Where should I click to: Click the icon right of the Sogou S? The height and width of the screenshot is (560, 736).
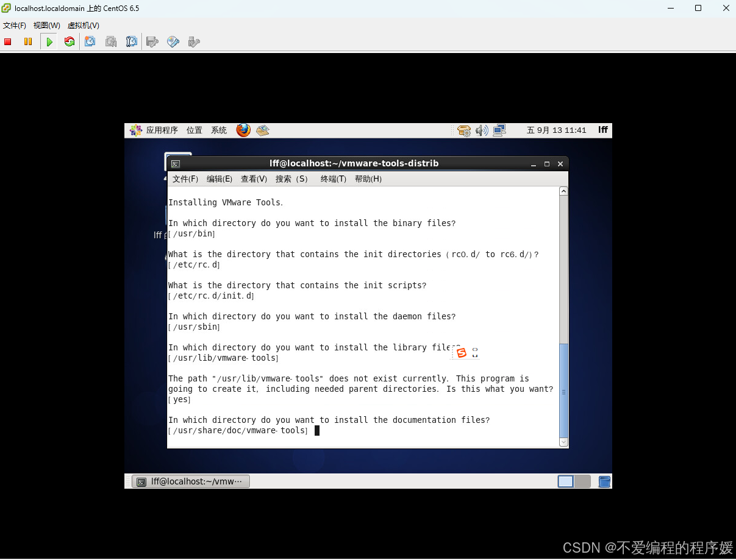tap(475, 353)
